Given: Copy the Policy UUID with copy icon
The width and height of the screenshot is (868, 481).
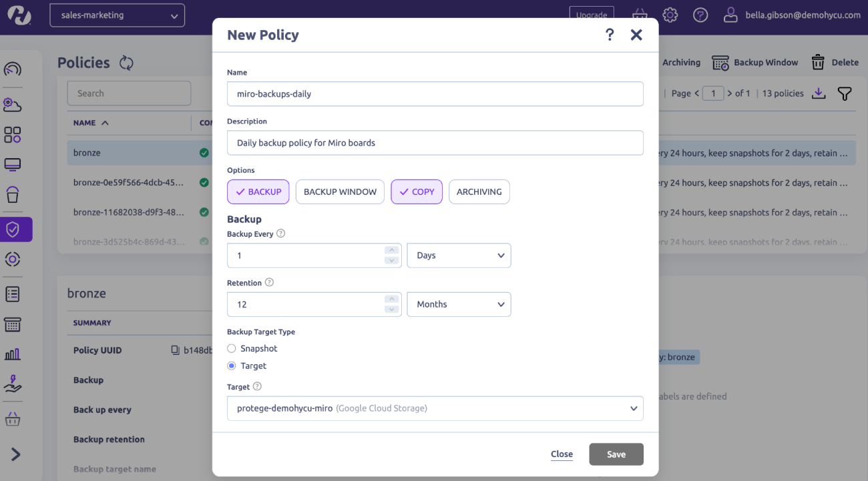Looking at the screenshot, I should 176,350.
